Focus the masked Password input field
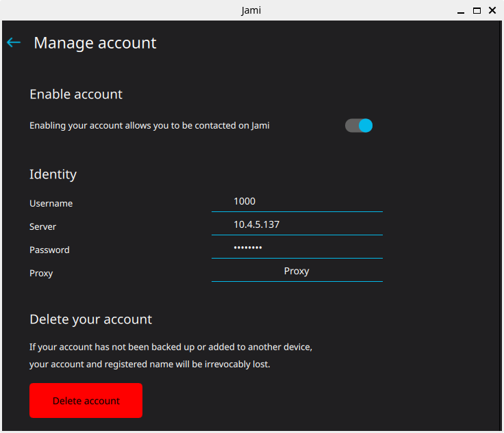504x433 pixels. [x=297, y=248]
